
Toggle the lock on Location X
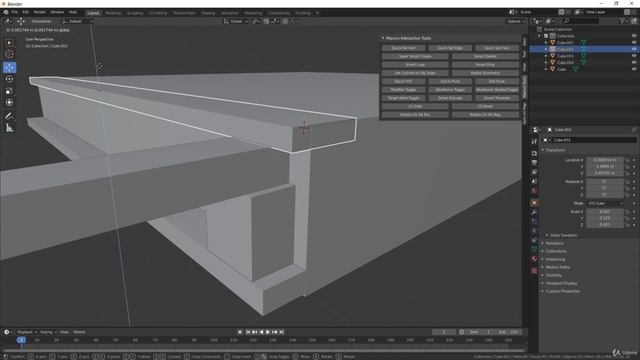tap(627, 160)
